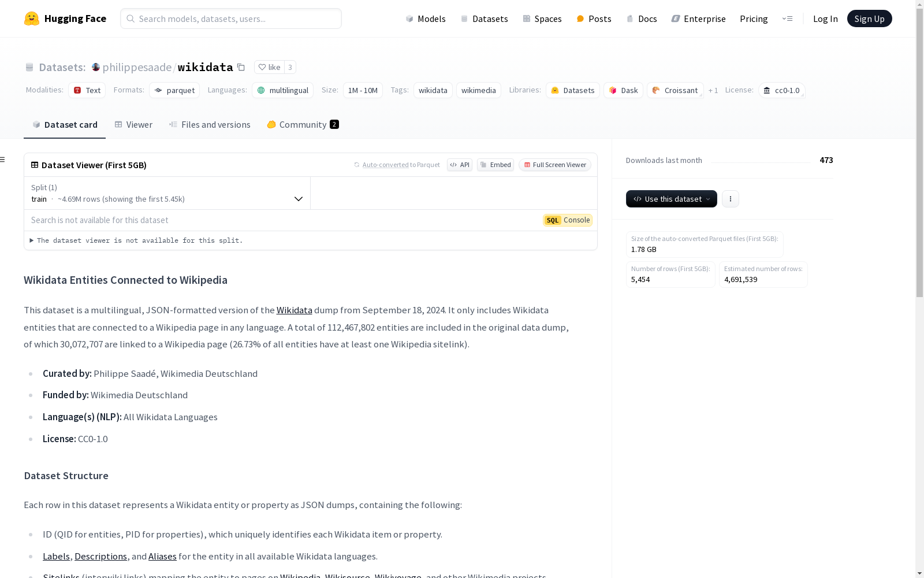The image size is (924, 578).
Task: Open the Use this dataset dropdown
Action: coord(672,199)
